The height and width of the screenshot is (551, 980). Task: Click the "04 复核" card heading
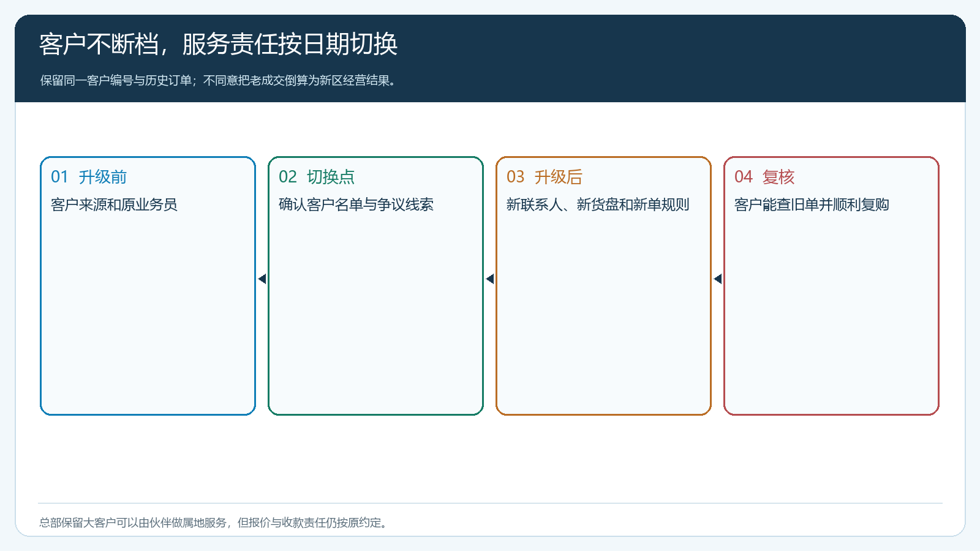(764, 177)
